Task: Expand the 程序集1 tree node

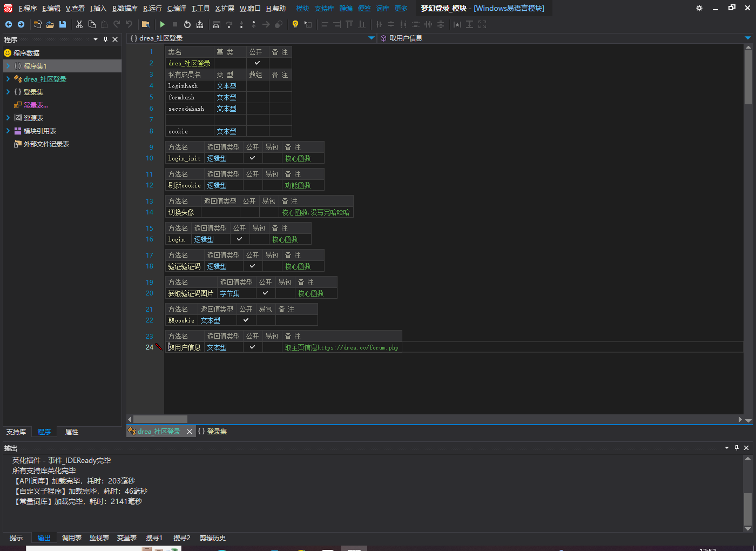Action: 8,66
